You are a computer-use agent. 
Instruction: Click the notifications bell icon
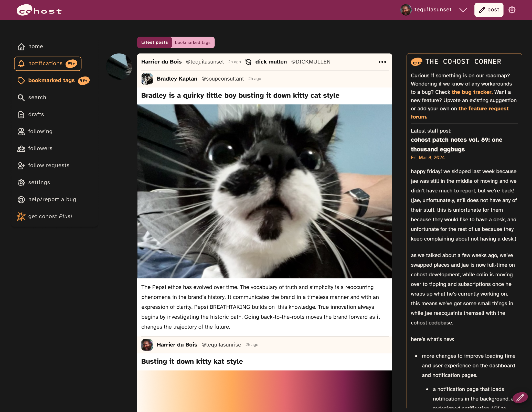click(x=21, y=64)
